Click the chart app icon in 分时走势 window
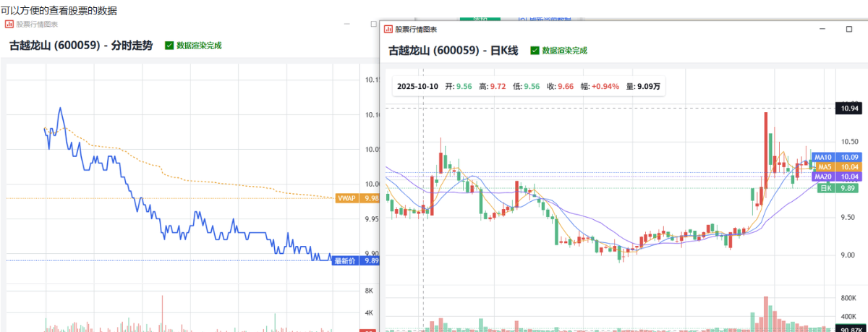The height and width of the screenshot is (332, 868). click(x=9, y=24)
